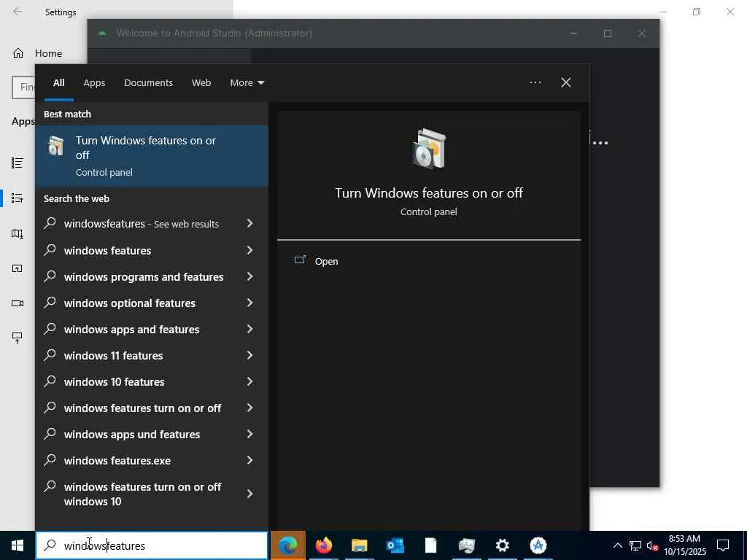Screen dimensions: 747x560
Task: Select Apps for websites icon in Settings sidebar
Action: [18, 268]
